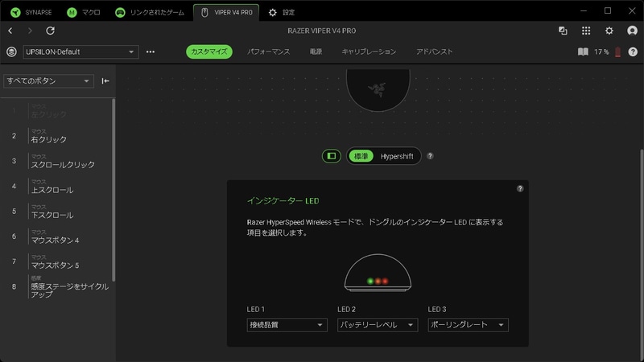Click the mouse image with Razer logo
This screenshot has height=362, width=644.
point(378,90)
